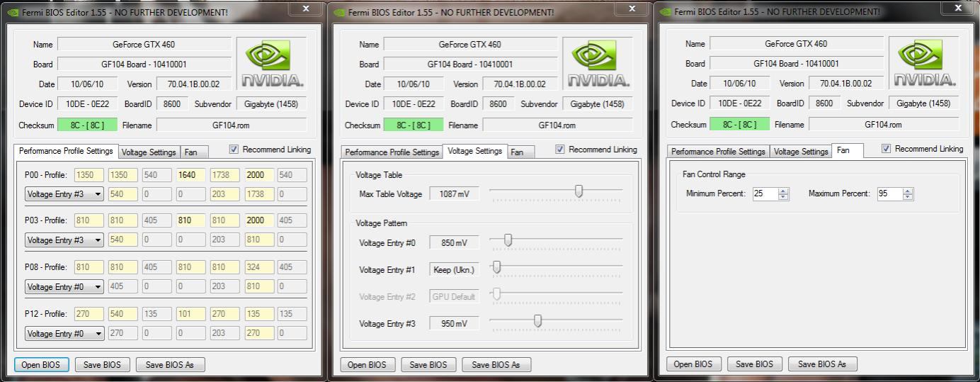Click the Voltage Entry #3 950 mV value
Viewport: 980px width, 382px height.
coord(454,324)
